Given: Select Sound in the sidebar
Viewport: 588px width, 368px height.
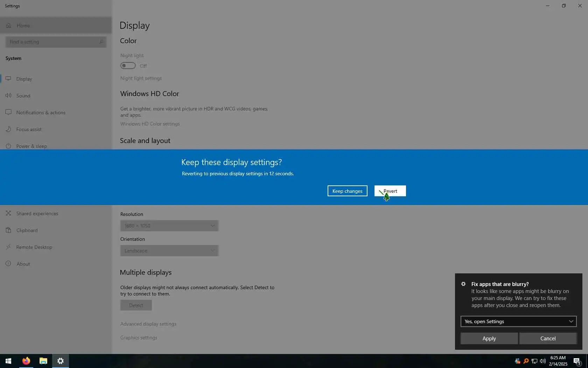Looking at the screenshot, I should (x=56, y=96).
